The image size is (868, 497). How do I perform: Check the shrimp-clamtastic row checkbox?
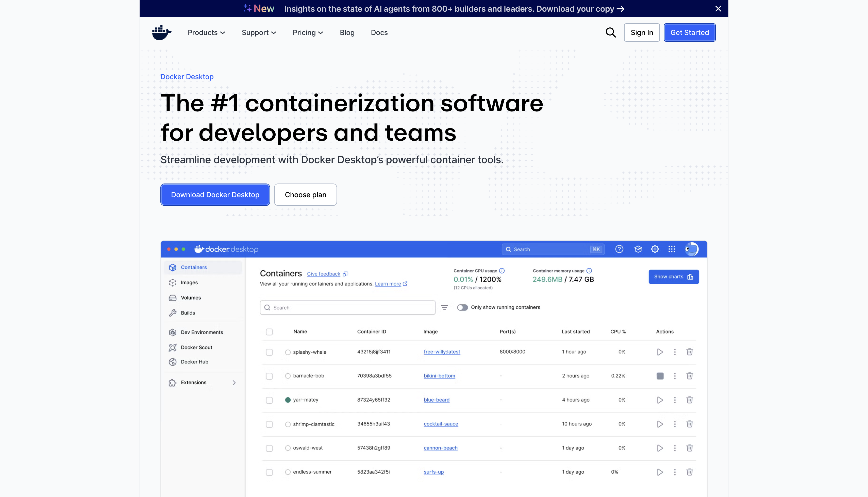[x=269, y=424]
